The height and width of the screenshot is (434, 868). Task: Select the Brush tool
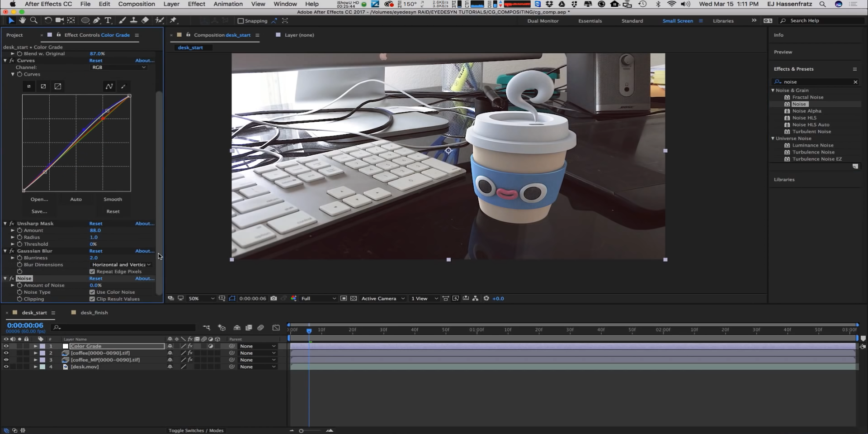point(122,20)
